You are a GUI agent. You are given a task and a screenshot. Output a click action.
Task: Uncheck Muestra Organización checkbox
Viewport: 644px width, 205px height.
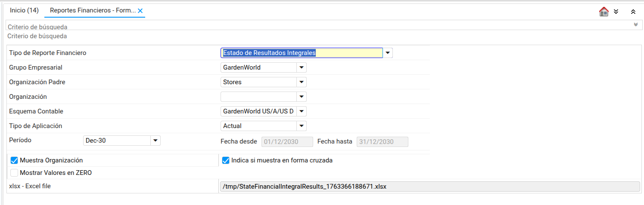[14, 160]
